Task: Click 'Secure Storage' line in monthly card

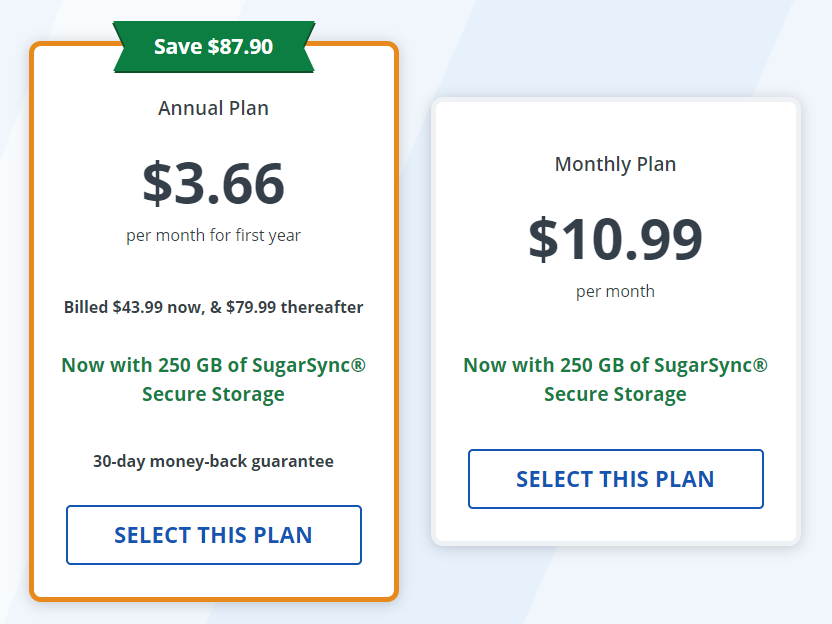Action: (x=616, y=394)
